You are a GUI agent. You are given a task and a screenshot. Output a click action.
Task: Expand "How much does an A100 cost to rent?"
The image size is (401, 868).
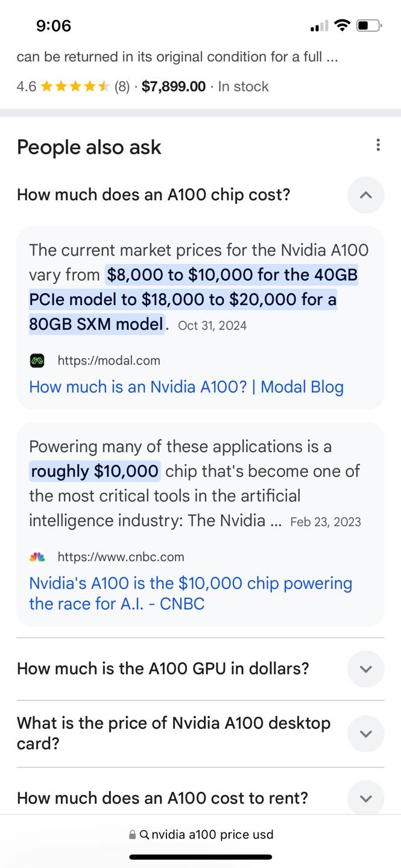pos(365,799)
